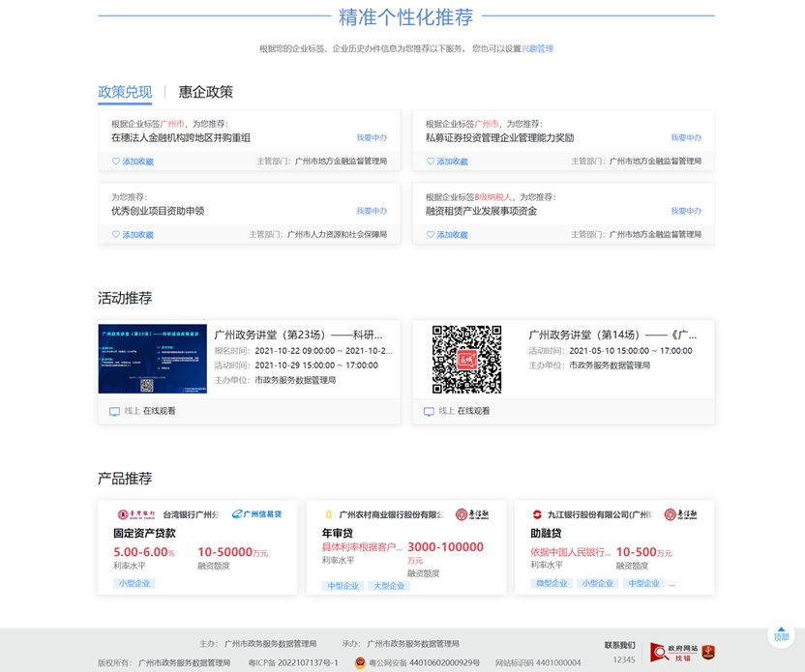Click 我要申办 for 优秀创业项目资助申领
Image resolution: width=805 pixels, height=672 pixels.
[372, 211]
